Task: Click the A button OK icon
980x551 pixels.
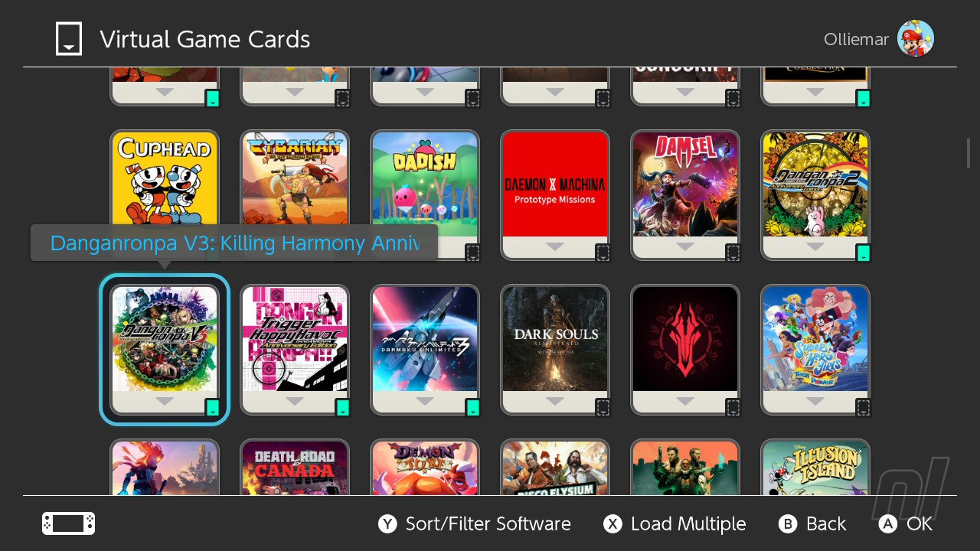Action: (x=887, y=523)
